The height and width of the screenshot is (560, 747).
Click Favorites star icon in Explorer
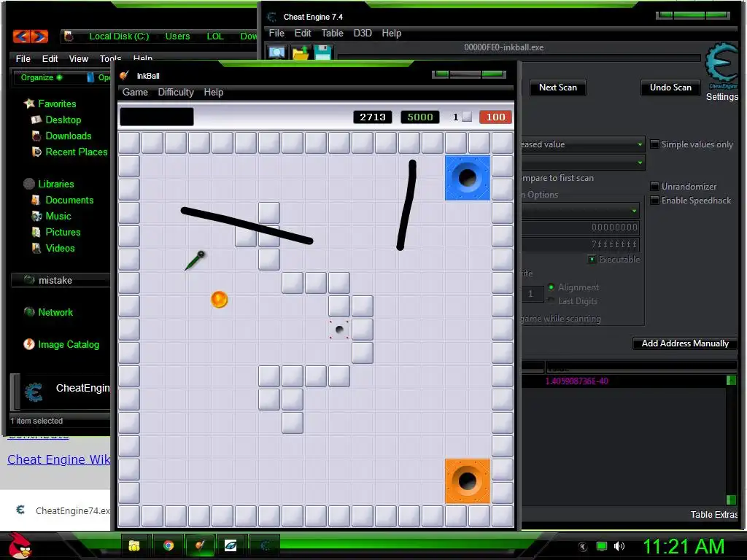[x=29, y=104]
